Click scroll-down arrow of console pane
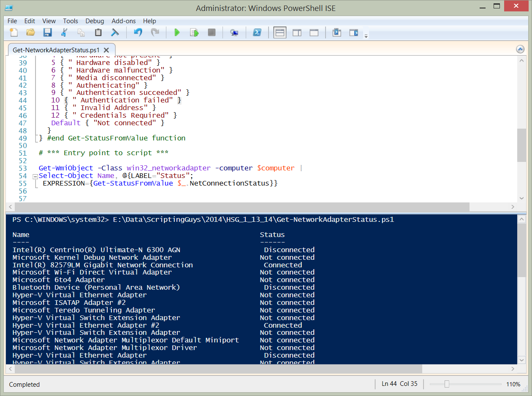The height and width of the screenshot is (396, 532). coord(522,361)
